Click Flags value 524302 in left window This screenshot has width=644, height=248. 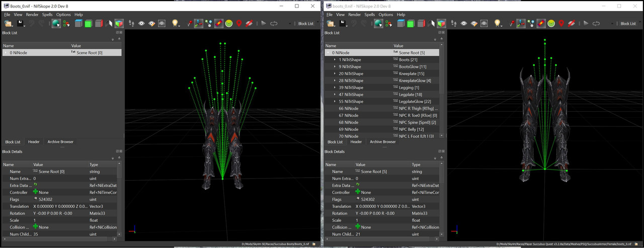click(44, 199)
